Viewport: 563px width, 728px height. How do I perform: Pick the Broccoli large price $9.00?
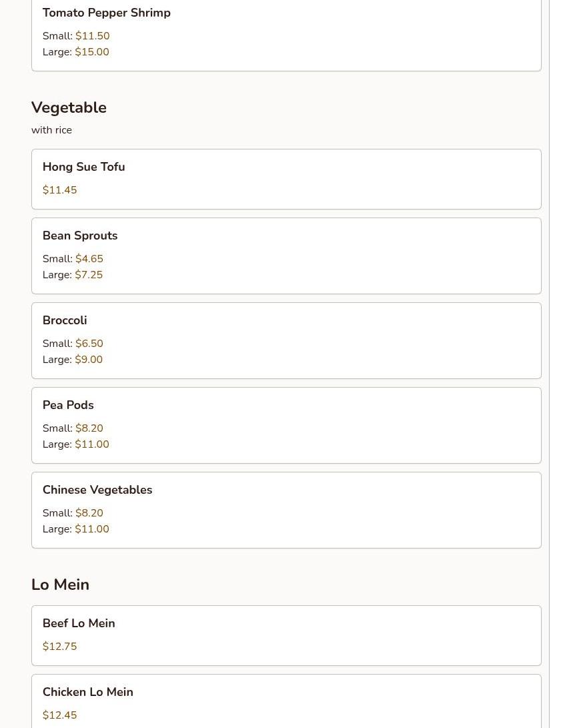tap(89, 360)
